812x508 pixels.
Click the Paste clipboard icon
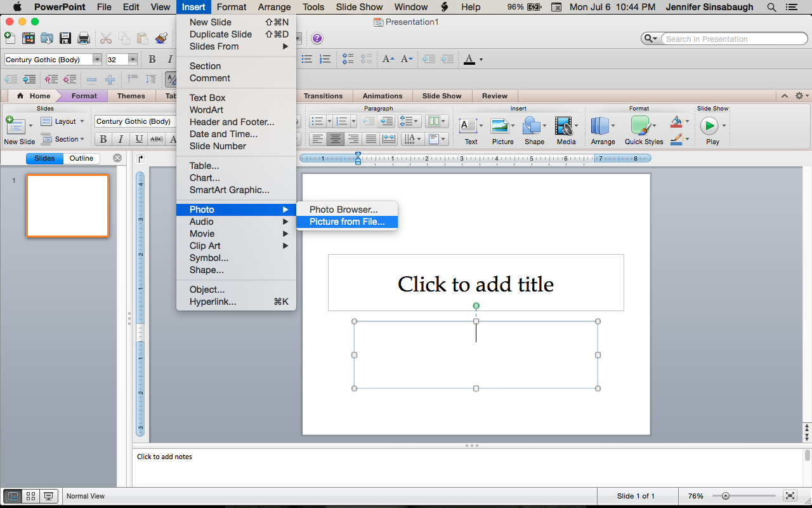click(143, 38)
